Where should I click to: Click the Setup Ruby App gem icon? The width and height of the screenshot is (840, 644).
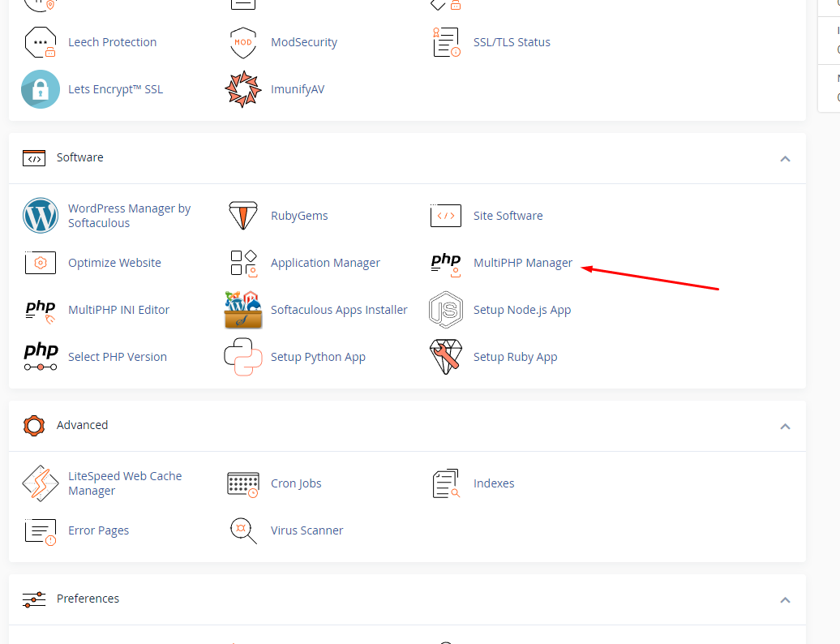point(445,357)
